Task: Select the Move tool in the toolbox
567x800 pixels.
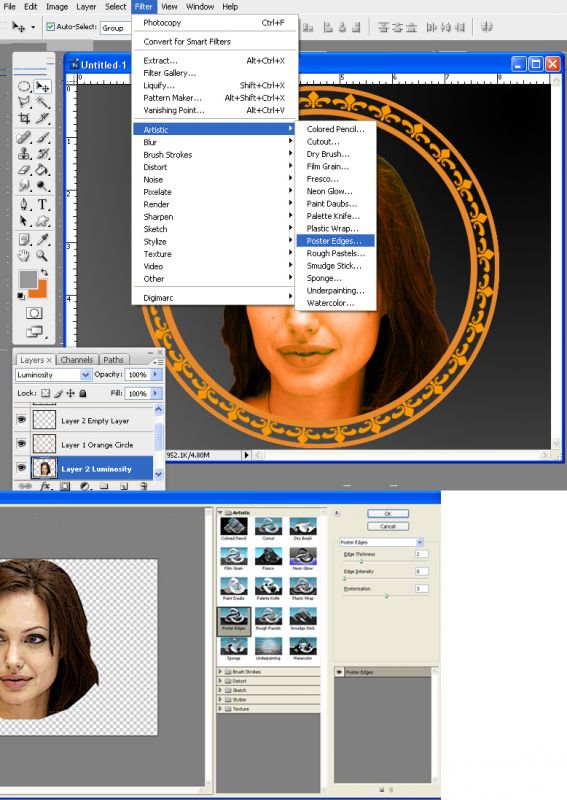Action: tap(42, 87)
